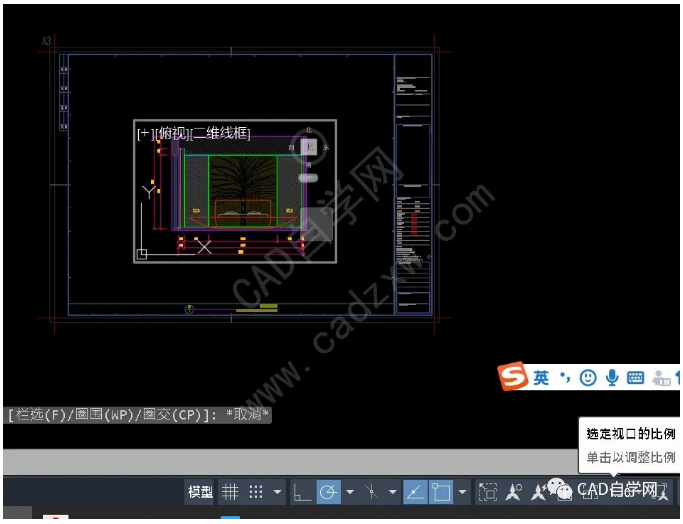
Task: Click tooltip hint 单击以调整比例
Action: coord(631,457)
